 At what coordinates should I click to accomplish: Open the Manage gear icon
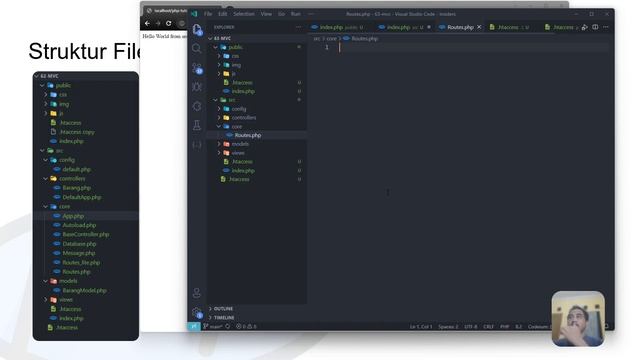(x=197, y=313)
